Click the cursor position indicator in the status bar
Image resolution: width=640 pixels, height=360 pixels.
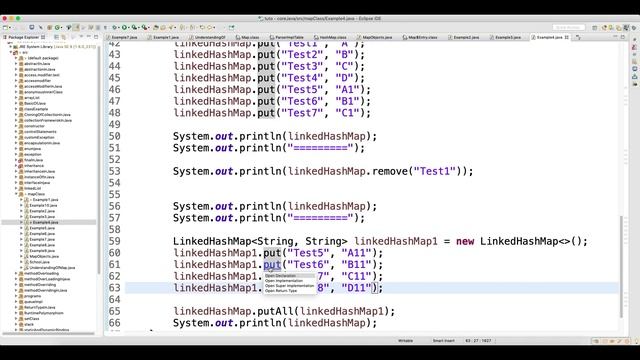point(478,340)
